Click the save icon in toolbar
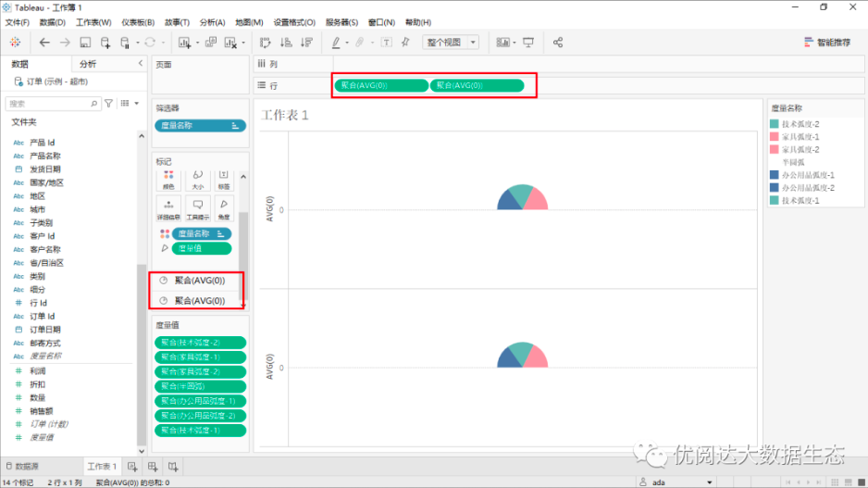The height and width of the screenshot is (488, 868). [85, 43]
